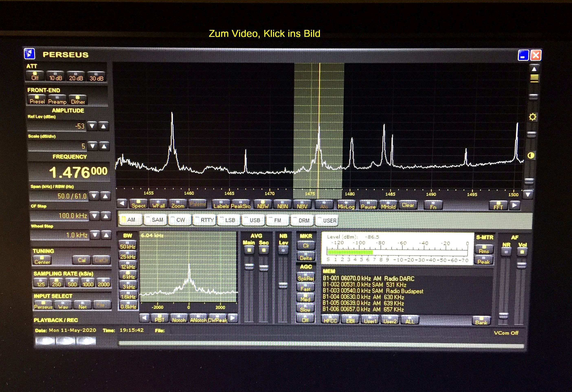Image resolution: width=572 pixels, height=392 pixels.
Task: Toggle the NR audio noise reduction
Action: point(506,252)
